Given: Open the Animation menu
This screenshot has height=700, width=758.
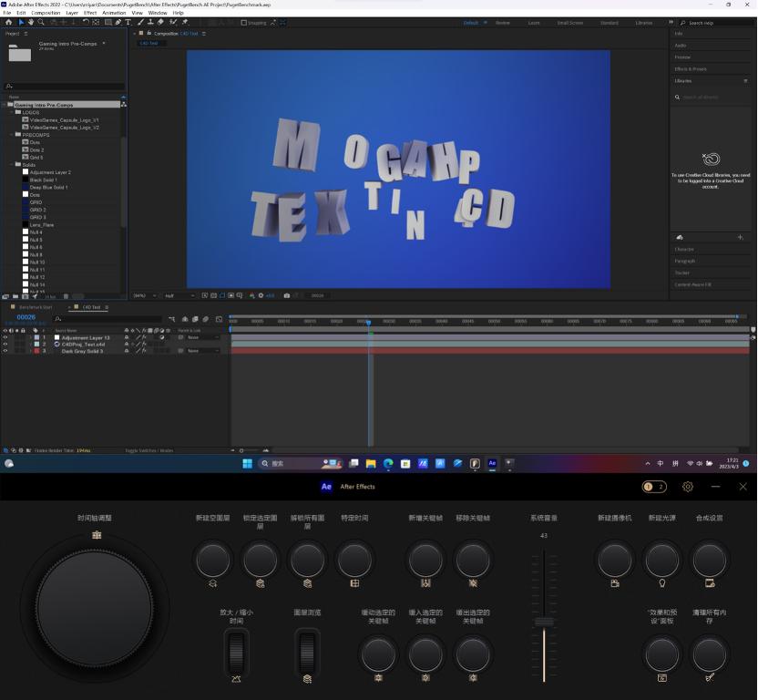Looking at the screenshot, I should coord(114,13).
